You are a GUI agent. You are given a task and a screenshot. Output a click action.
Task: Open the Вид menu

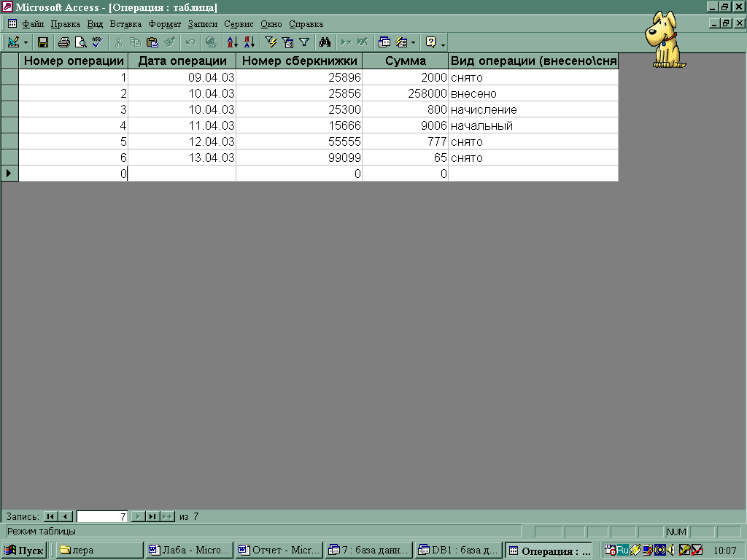point(95,24)
